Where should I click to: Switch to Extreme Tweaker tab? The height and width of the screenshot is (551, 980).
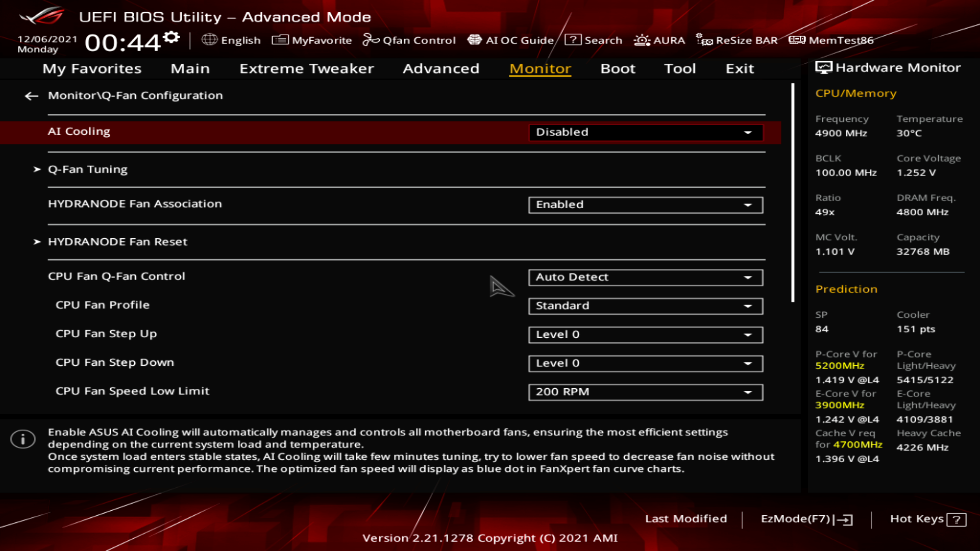(x=306, y=68)
